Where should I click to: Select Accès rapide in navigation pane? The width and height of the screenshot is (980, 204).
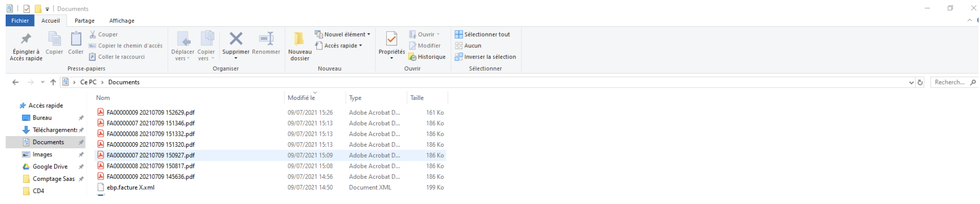tap(45, 106)
